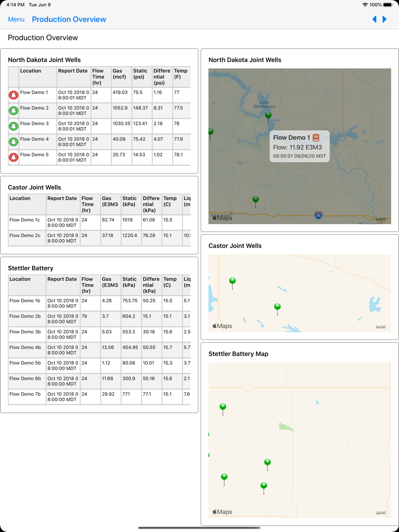Tap static value 1220.4 in Castor table
Viewport: 399px width, 532px height.
pos(130,235)
